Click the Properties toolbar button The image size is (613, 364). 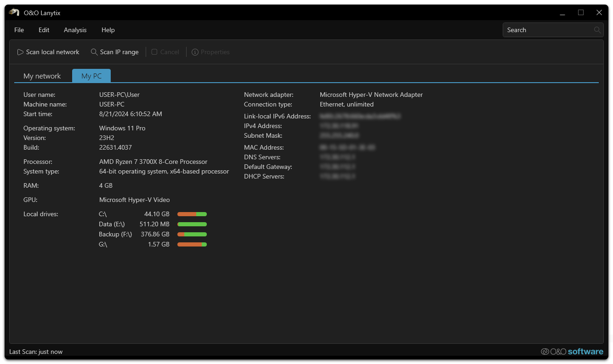click(x=210, y=52)
